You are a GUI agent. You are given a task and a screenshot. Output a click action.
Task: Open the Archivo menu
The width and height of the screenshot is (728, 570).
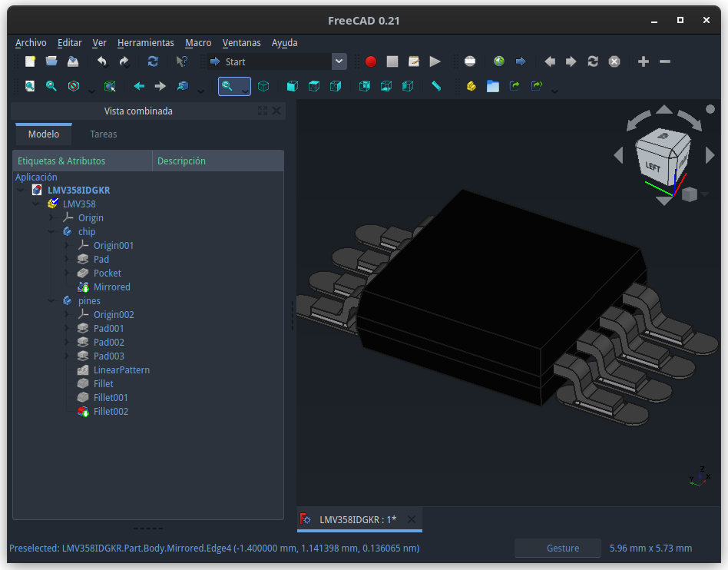coord(31,43)
